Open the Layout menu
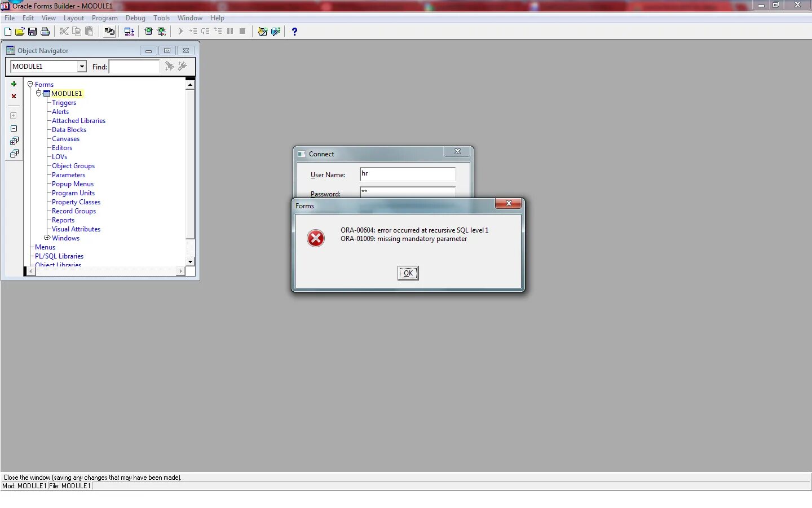812x508 pixels. [74, 18]
